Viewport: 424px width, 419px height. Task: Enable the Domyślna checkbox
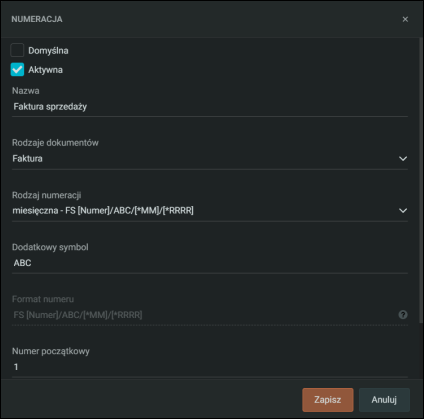click(17, 50)
